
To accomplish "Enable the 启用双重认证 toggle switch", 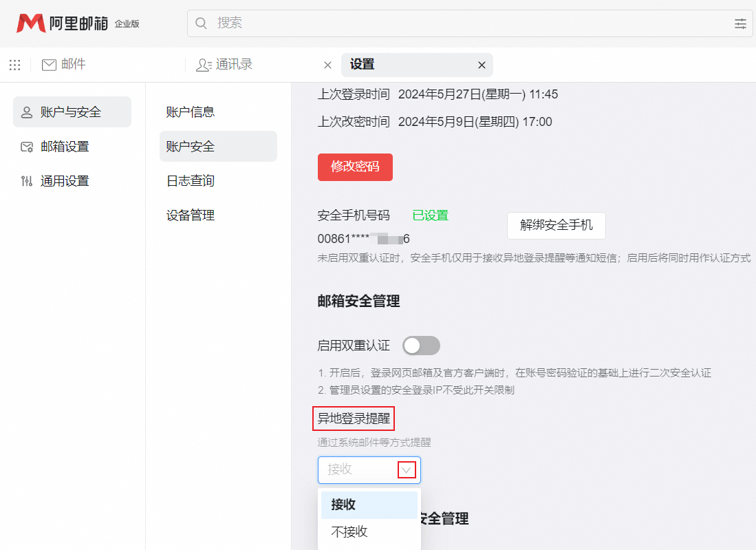I will coord(421,346).
